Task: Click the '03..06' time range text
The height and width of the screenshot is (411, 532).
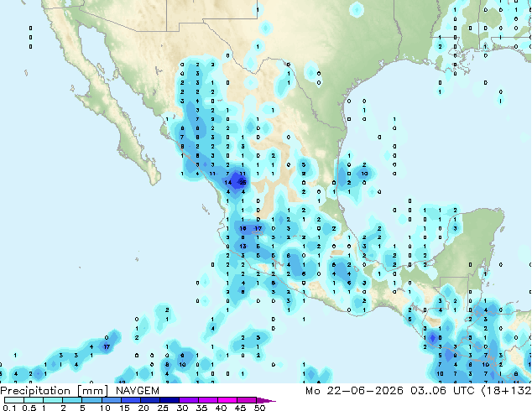Action: point(429,391)
